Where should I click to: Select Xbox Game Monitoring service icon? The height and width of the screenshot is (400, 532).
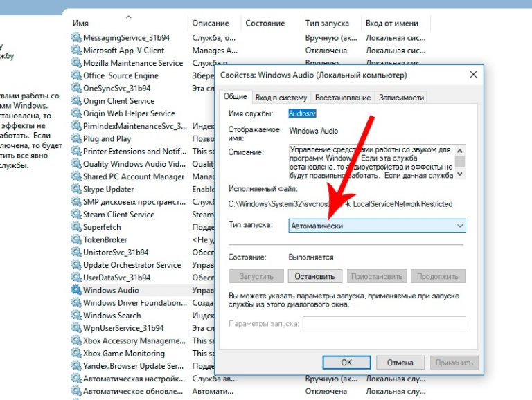coord(76,353)
